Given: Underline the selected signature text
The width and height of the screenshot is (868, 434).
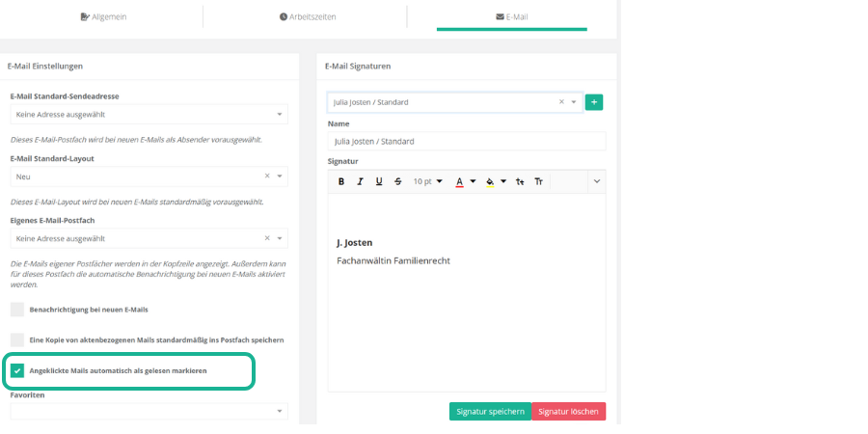Looking at the screenshot, I should (379, 181).
